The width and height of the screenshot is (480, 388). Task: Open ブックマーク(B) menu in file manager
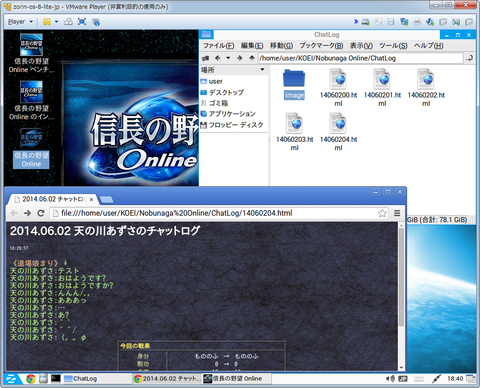[321, 46]
